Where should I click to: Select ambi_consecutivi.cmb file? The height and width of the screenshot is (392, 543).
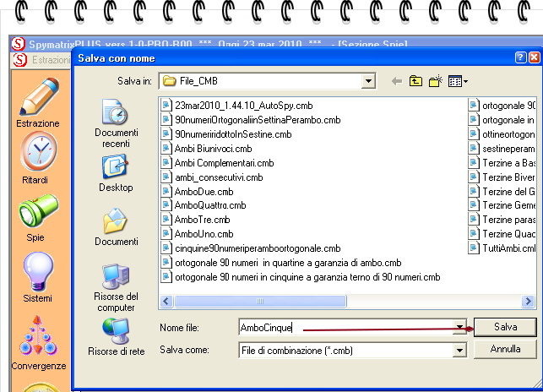(213, 177)
